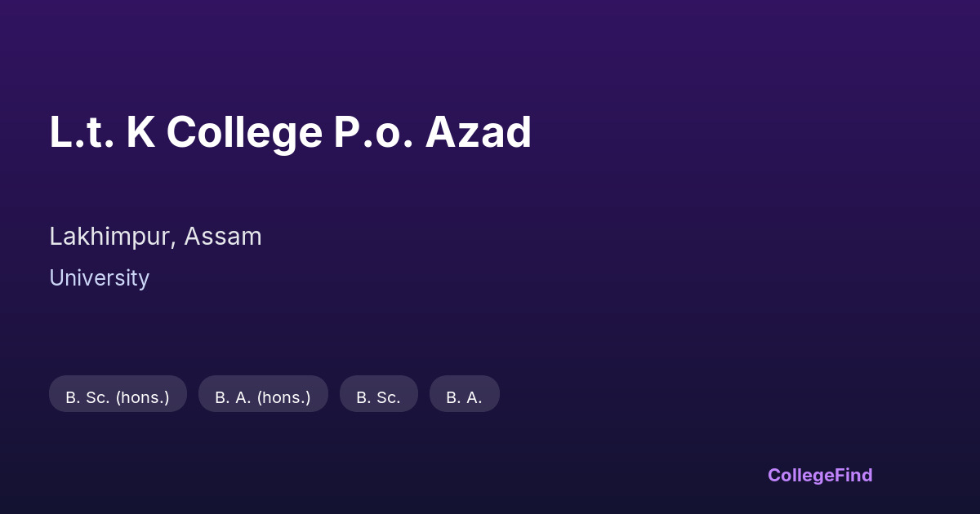Viewport: 980px width, 514px height.
Task: Select the University type label
Action: (x=99, y=278)
